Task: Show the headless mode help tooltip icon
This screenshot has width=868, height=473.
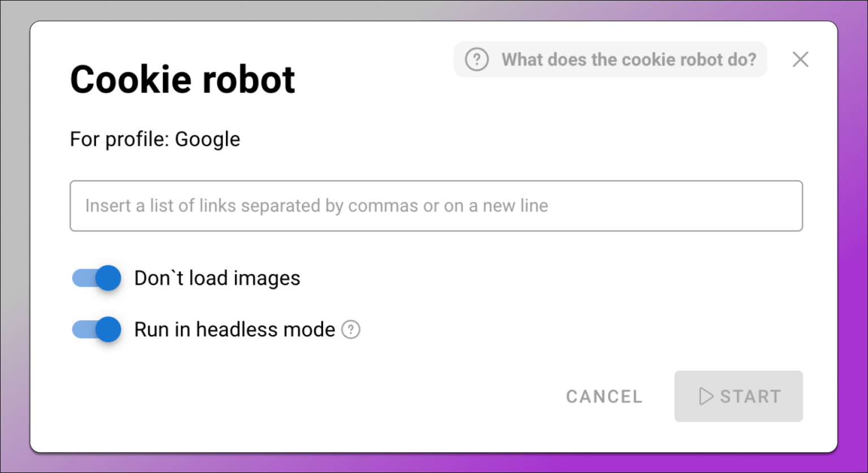Action: tap(351, 329)
